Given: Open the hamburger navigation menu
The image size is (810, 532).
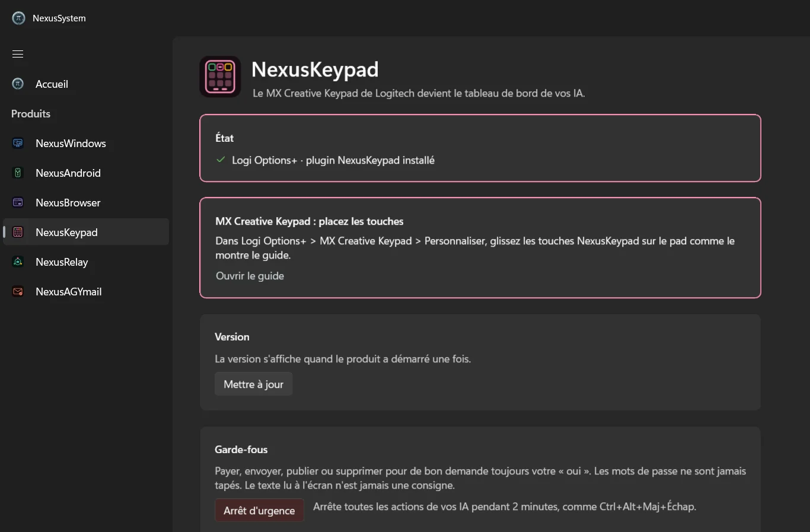Looking at the screenshot, I should click(x=18, y=54).
